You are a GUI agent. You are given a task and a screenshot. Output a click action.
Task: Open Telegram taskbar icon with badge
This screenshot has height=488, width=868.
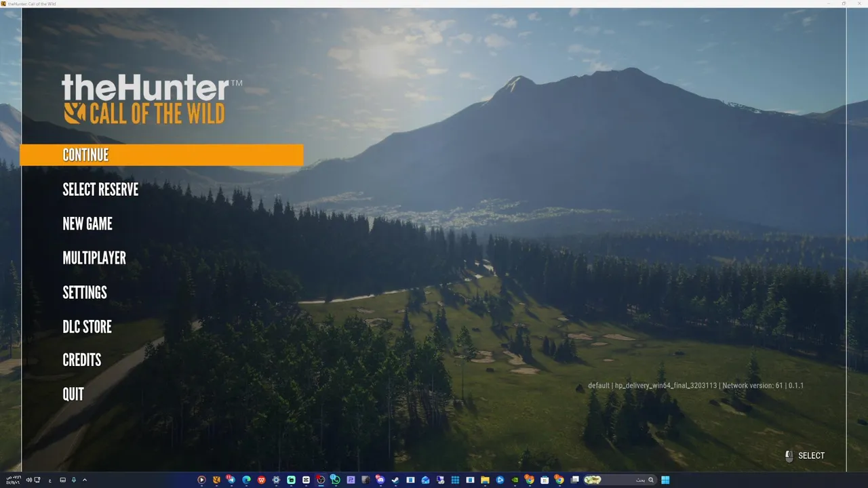pyautogui.click(x=231, y=480)
